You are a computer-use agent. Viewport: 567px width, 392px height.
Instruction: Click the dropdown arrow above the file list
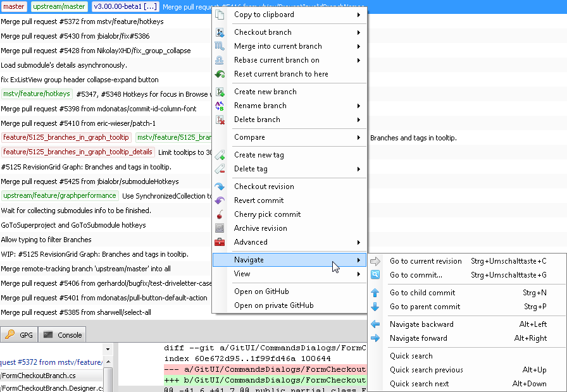tap(106, 349)
